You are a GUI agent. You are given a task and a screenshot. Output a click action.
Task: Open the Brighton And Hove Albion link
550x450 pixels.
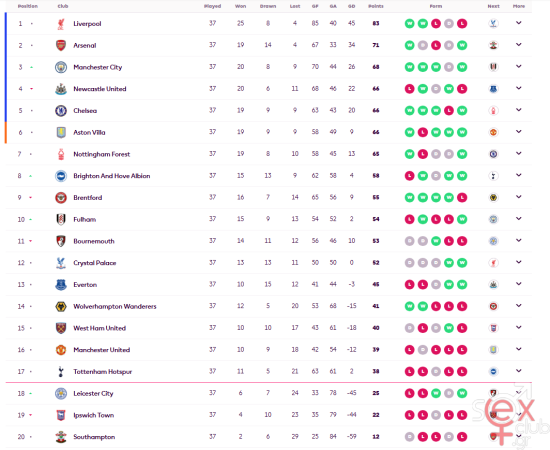tap(112, 176)
